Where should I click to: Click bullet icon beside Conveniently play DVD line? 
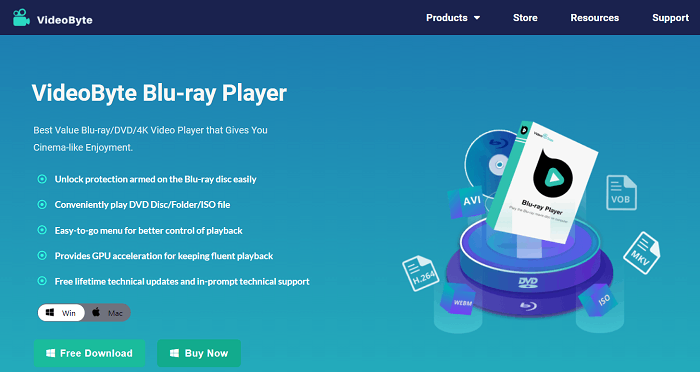pyautogui.click(x=42, y=205)
